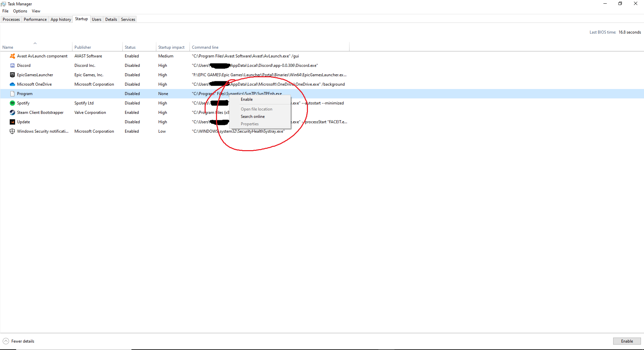Click the blank Program file icon
Viewport: 644px width, 350px height.
(x=12, y=94)
